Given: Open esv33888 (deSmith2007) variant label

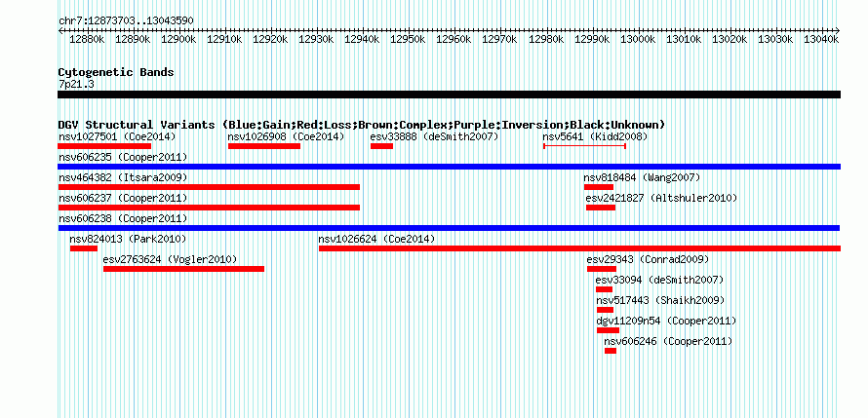Looking at the screenshot, I should point(435,136).
